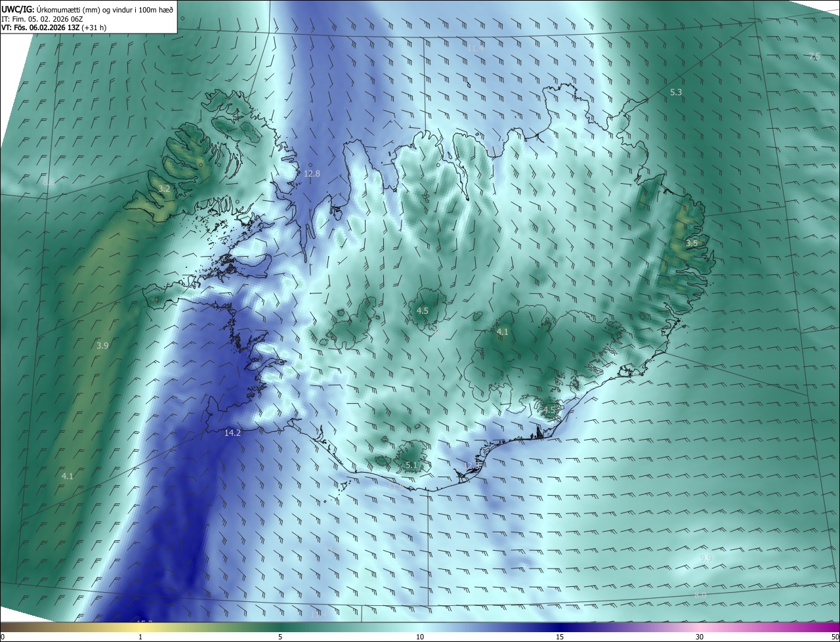Click the '15' tick on the colour scale

560,637
